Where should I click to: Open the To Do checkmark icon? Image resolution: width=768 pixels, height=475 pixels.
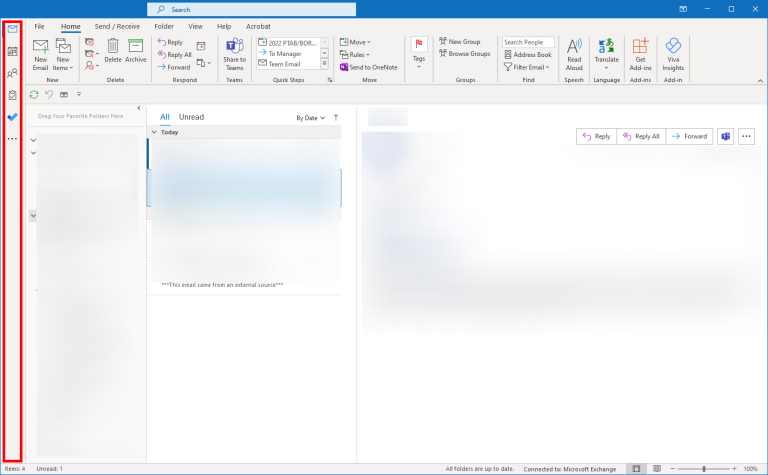pos(12,116)
